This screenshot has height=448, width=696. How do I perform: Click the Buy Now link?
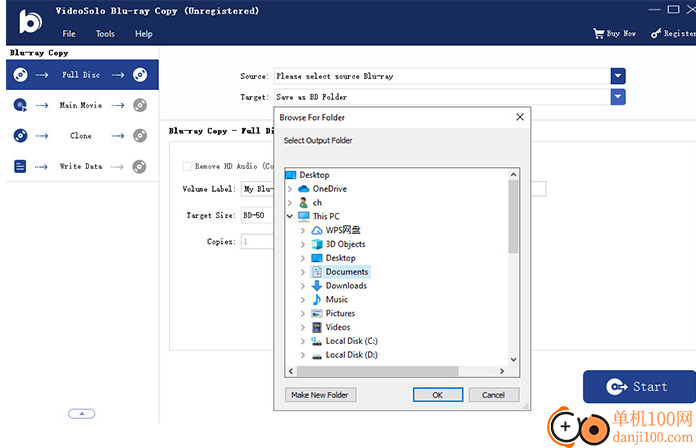[621, 33]
